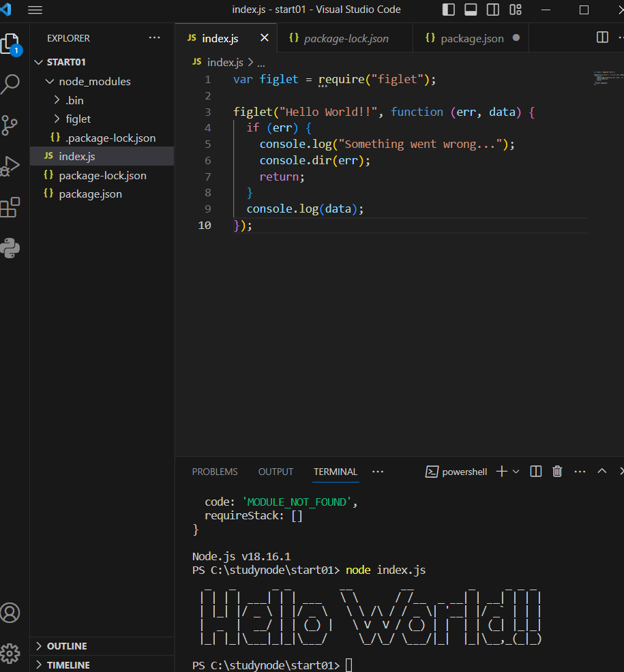This screenshot has height=672, width=624.
Task: Open the Manage gear icon
Action: tap(10, 653)
